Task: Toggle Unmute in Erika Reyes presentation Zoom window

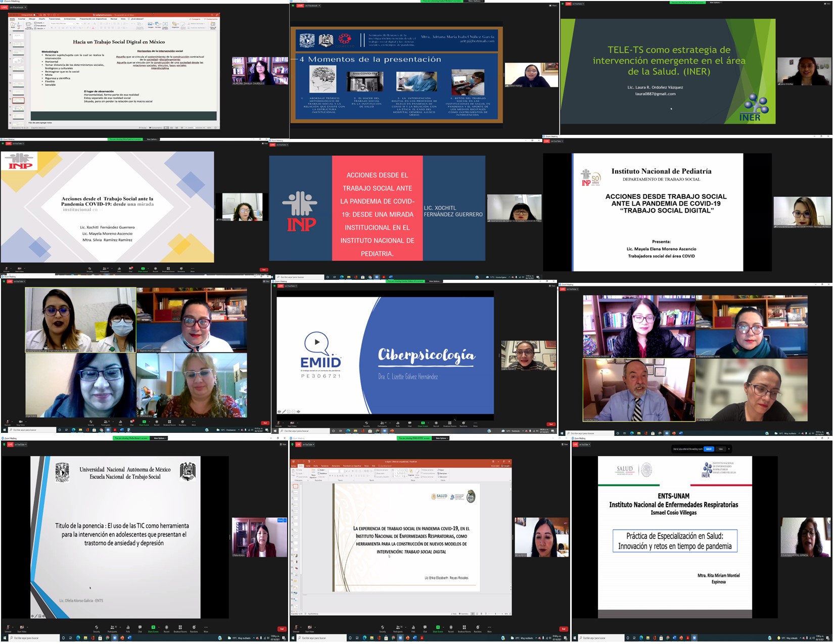Action: 296,629
